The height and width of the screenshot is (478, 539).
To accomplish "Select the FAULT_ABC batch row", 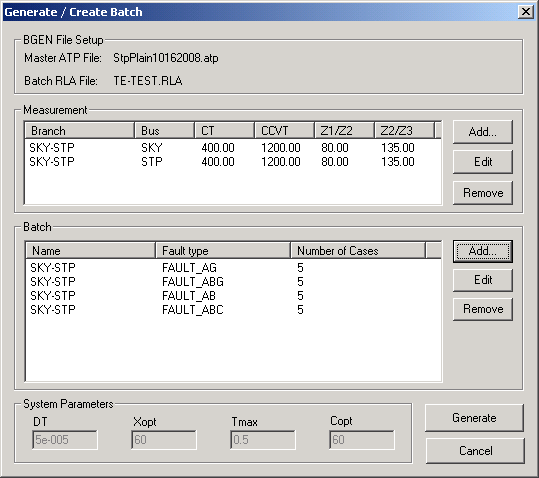I will [x=233, y=310].
